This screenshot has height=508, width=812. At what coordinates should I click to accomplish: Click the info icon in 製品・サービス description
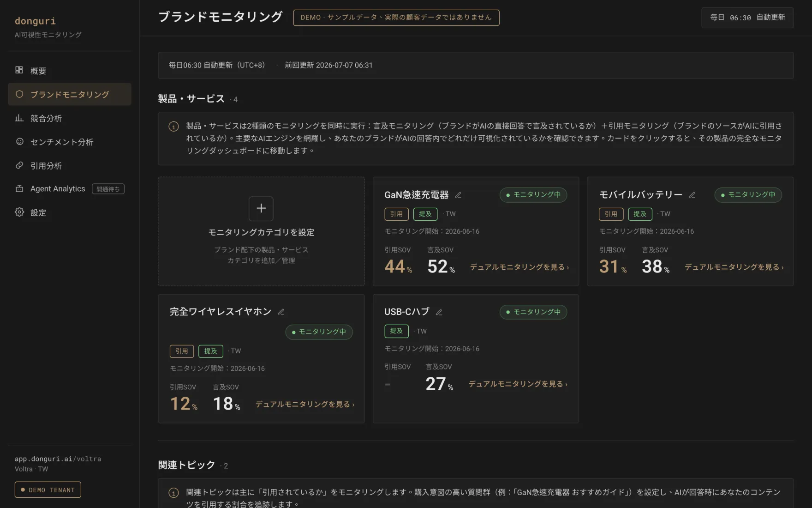173,127
